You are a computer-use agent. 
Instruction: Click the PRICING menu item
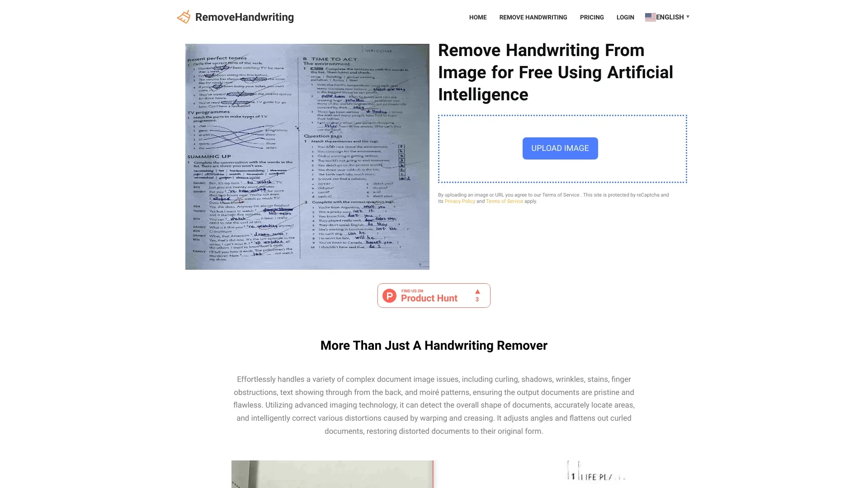tap(592, 17)
